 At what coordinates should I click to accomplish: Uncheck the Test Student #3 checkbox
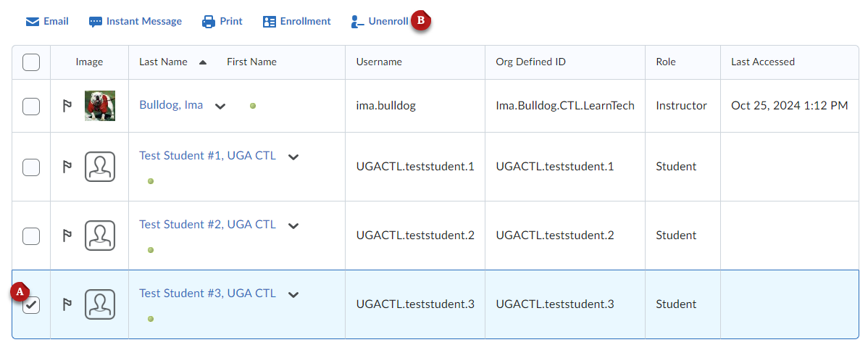pyautogui.click(x=31, y=305)
